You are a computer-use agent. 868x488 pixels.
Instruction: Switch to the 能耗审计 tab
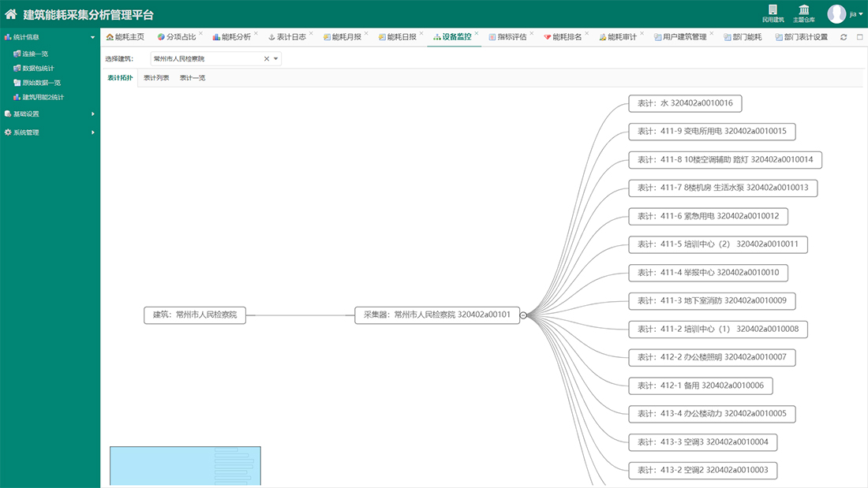[618, 37]
